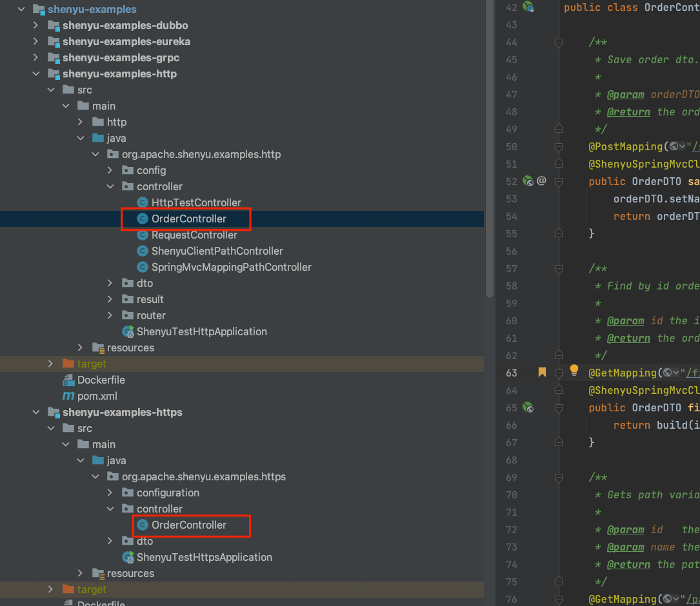The height and width of the screenshot is (606, 700).
Task: Expand the shenyu-examples-grpc module
Action: [x=35, y=57]
